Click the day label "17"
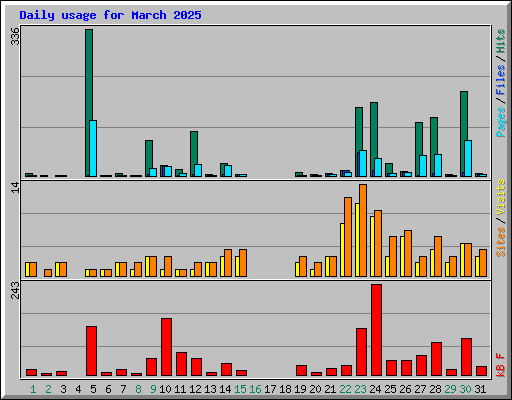 click(270, 389)
